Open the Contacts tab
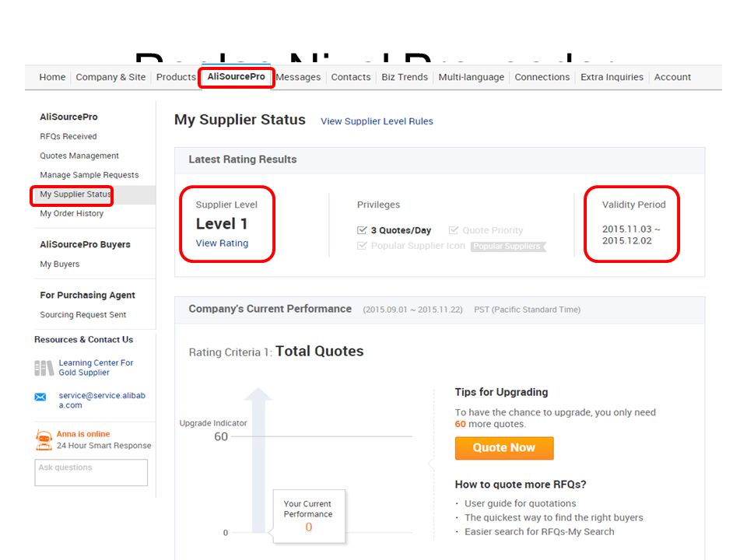This screenshot has width=747, height=560. [351, 77]
